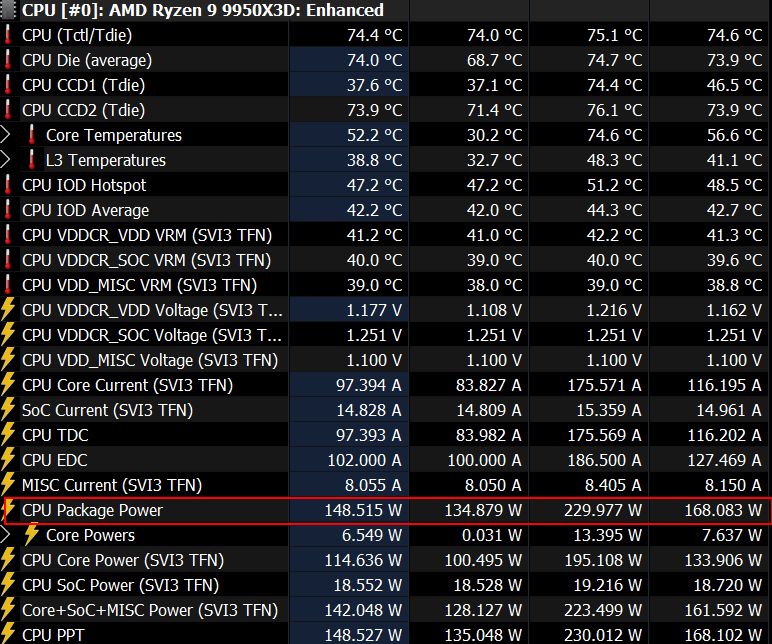Click the 229.977 W package power maximum
The height and width of the screenshot is (644, 772).
(603, 511)
